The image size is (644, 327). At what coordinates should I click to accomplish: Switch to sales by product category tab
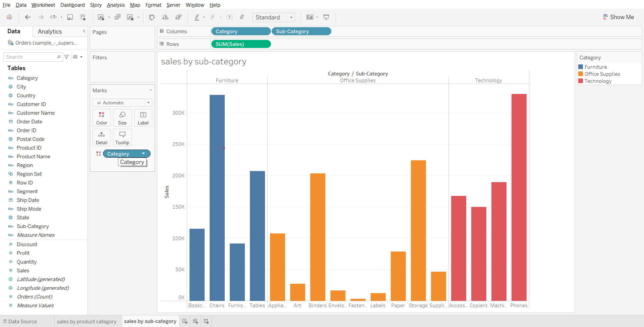[87, 321]
